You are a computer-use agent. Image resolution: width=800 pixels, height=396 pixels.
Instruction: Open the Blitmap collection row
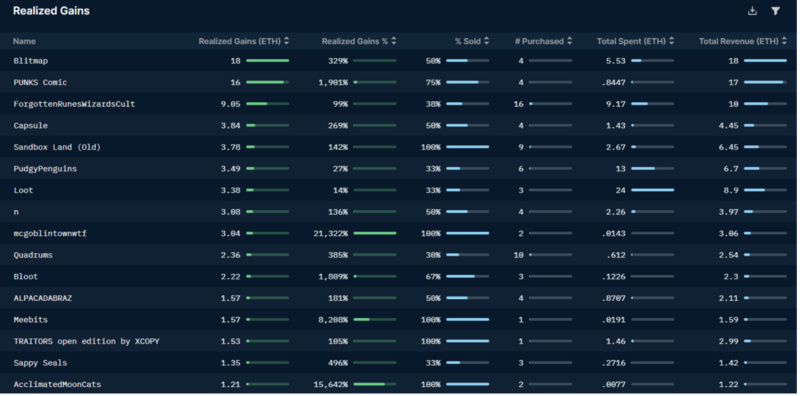coord(400,61)
